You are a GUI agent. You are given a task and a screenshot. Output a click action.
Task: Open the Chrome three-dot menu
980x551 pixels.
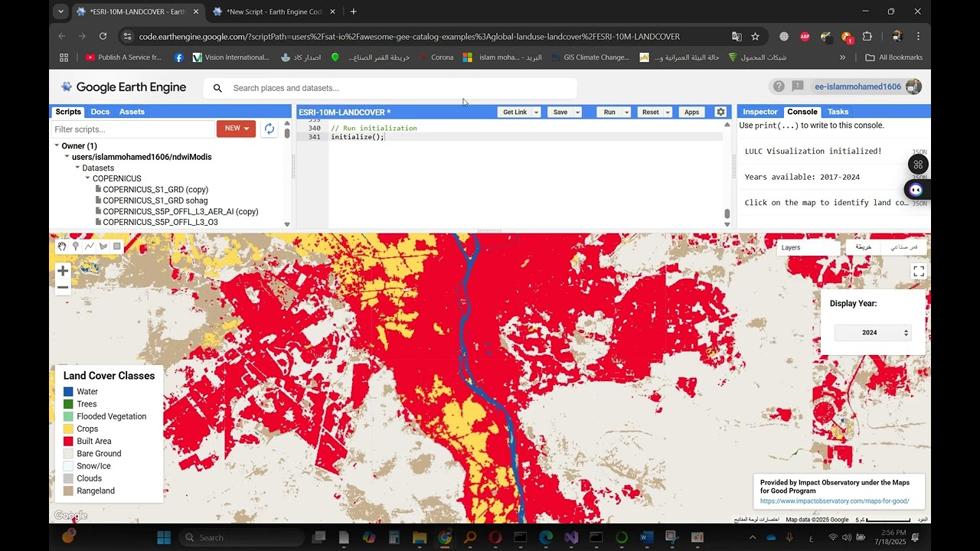point(918,36)
